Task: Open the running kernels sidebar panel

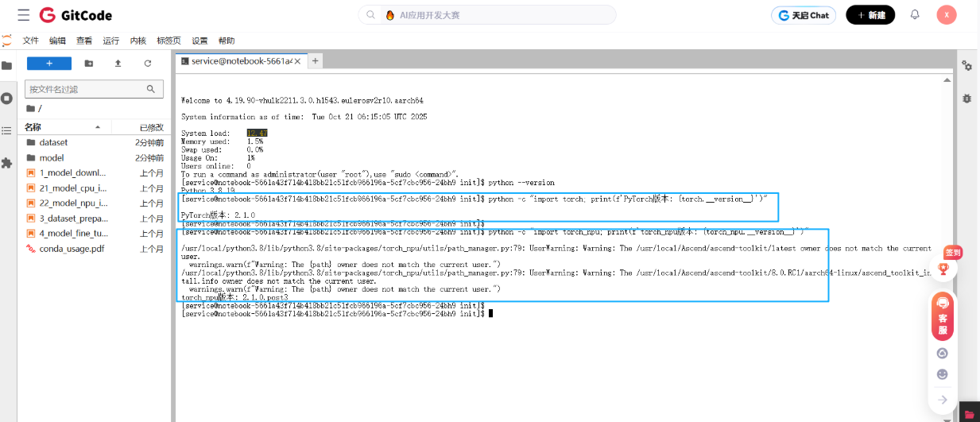Action: pyautogui.click(x=6, y=99)
